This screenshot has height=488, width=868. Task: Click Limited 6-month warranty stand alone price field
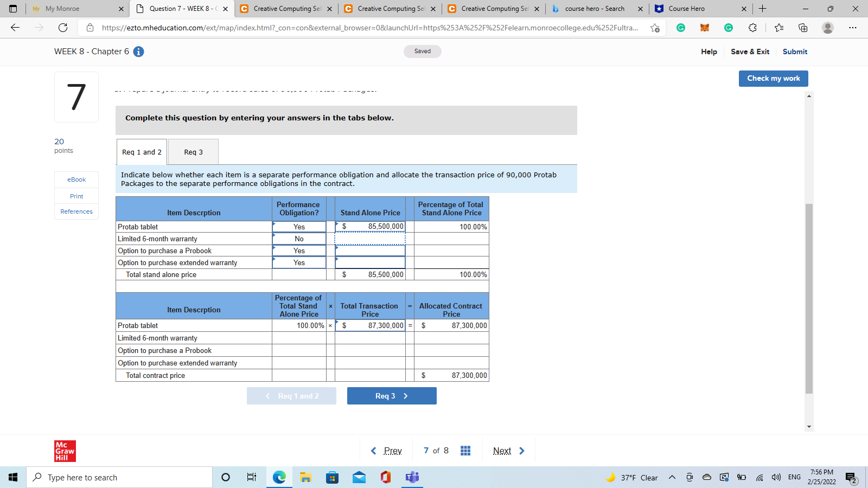370,239
